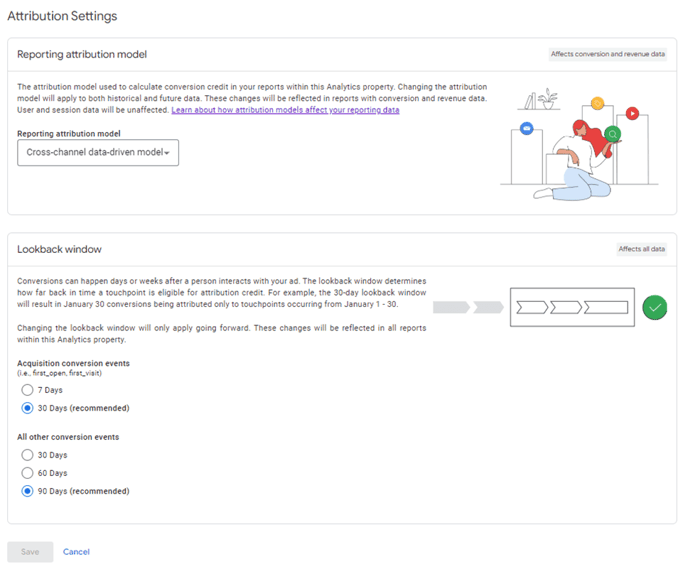Viewport: 688px width, 569px height.
Task: Select 7 Days for acquisition conversion events
Action: [27, 390]
